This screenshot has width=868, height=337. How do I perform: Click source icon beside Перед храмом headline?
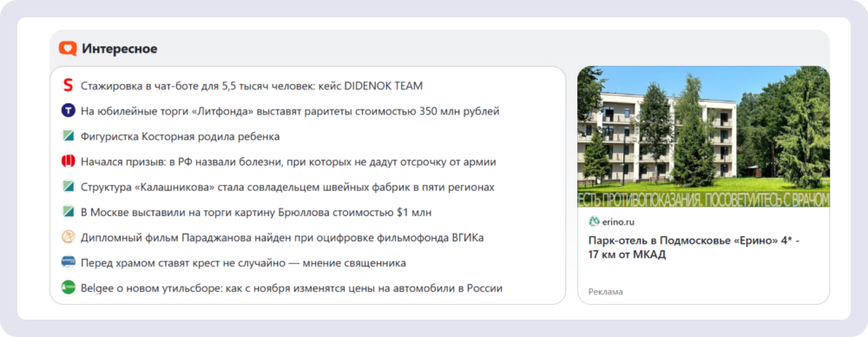pyautogui.click(x=68, y=262)
